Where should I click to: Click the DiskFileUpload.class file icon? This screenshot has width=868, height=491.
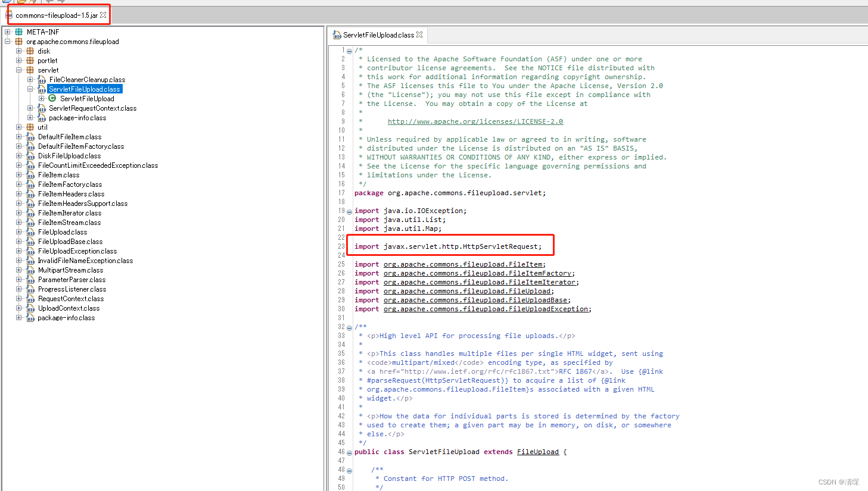point(30,156)
